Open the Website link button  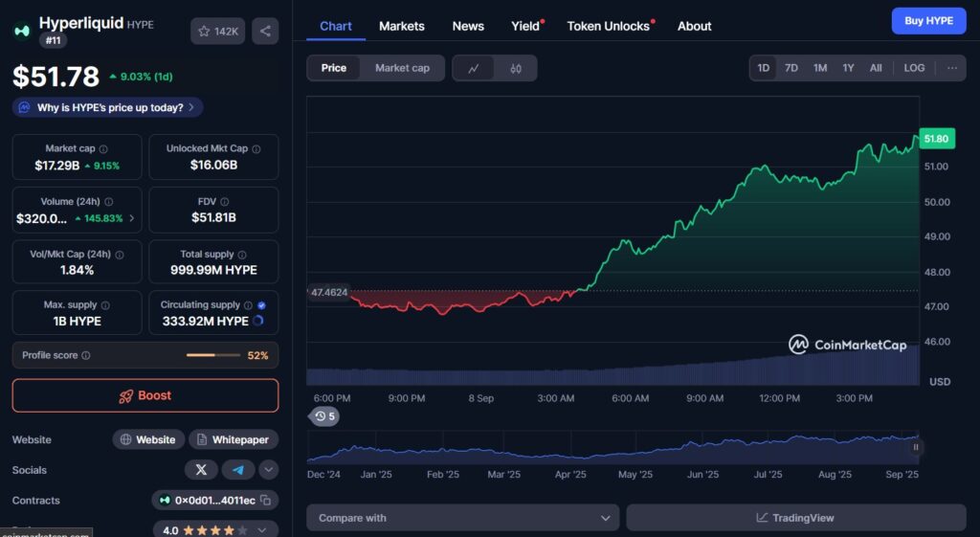(148, 439)
